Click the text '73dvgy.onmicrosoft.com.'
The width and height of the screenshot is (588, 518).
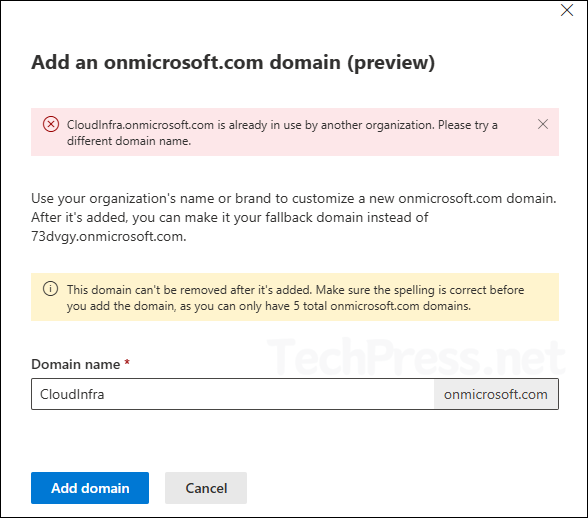109,237
